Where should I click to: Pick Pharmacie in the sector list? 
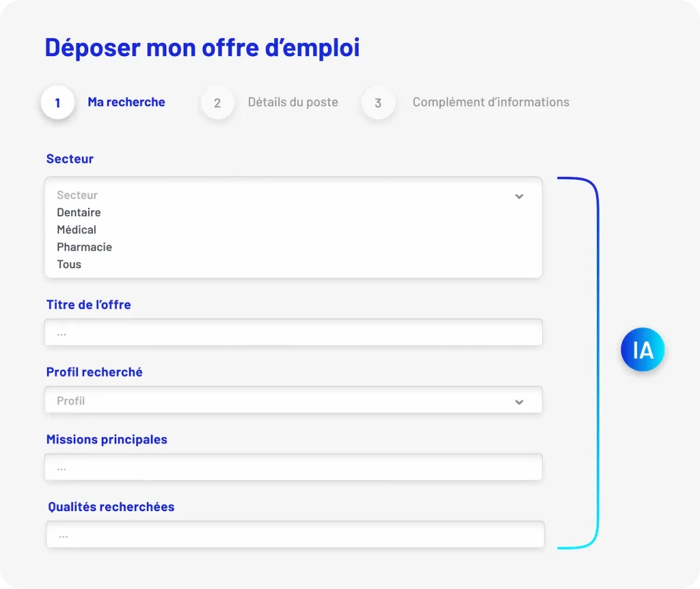[84, 247]
